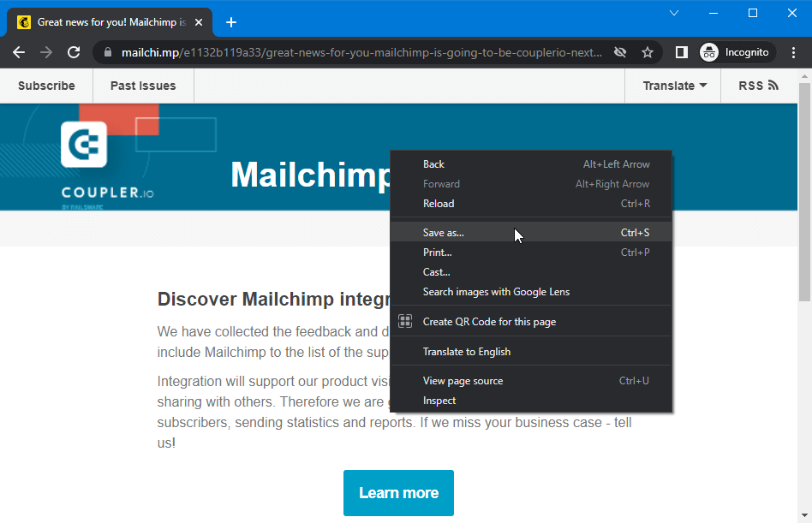Bookmark this page with the star icon
This screenshot has height=523, width=812.
point(648,52)
